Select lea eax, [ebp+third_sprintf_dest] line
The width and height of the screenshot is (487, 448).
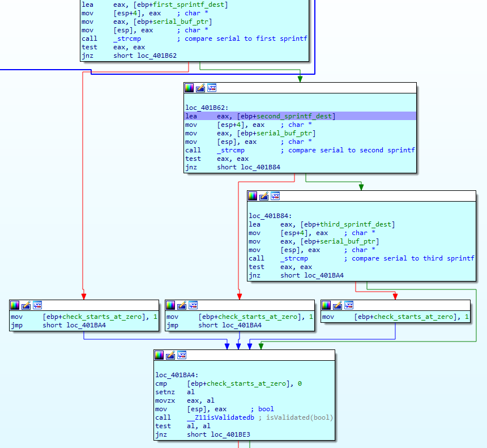[x=322, y=224]
